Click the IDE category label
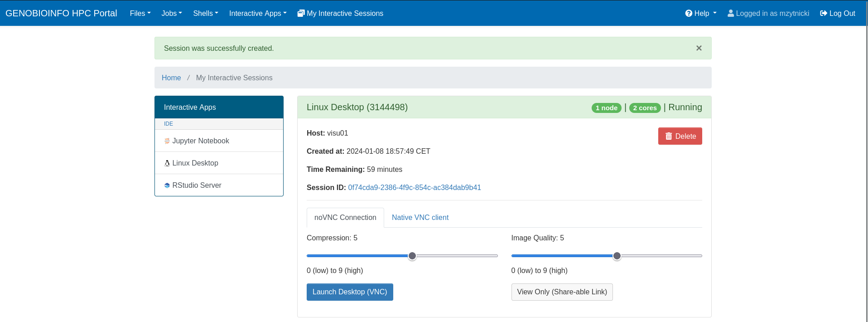868x322 pixels. point(169,124)
